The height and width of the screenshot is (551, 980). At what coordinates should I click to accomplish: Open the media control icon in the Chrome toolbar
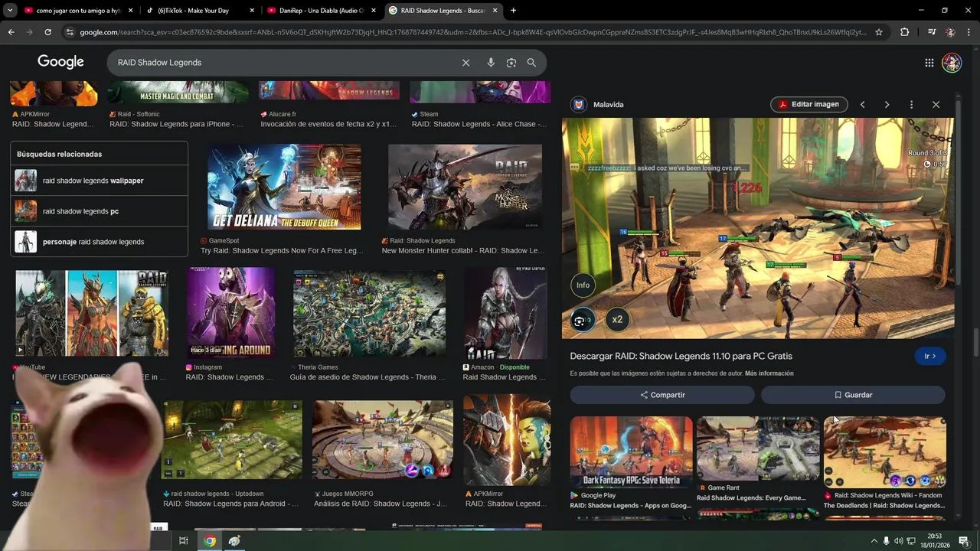[931, 32]
